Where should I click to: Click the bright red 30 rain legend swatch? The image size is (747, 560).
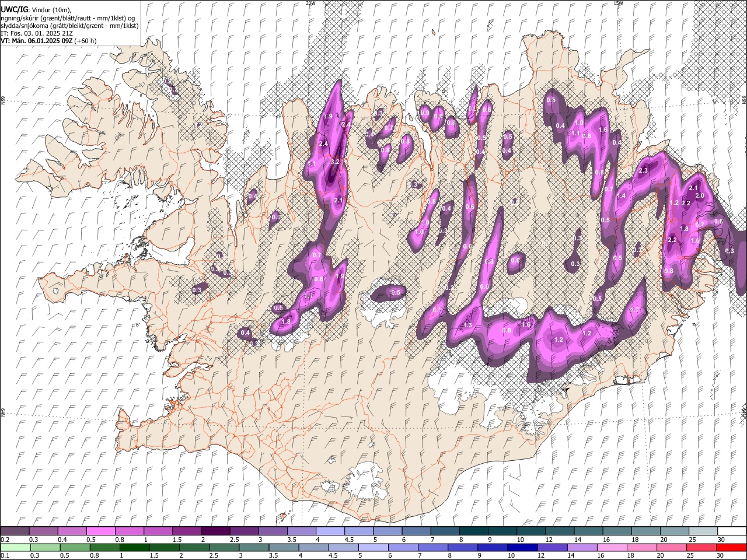click(732, 547)
